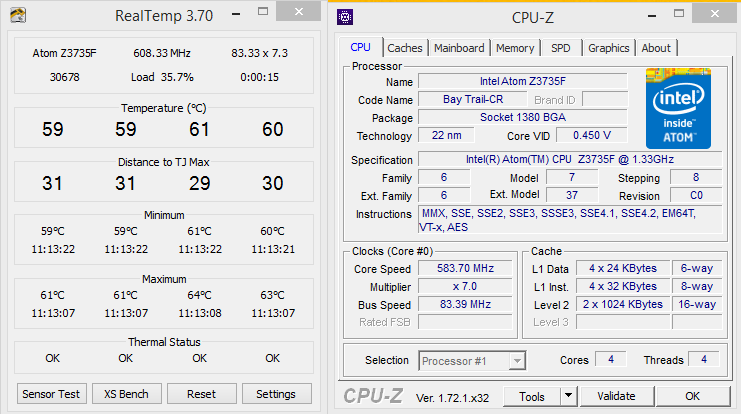
Task: Click the Multiplier value 'x 7.0'
Action: point(465,286)
